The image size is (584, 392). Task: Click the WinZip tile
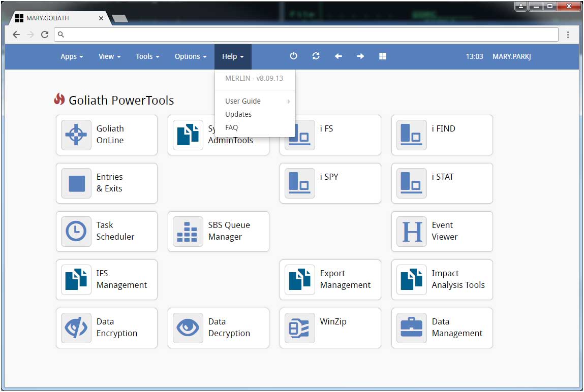(330, 328)
